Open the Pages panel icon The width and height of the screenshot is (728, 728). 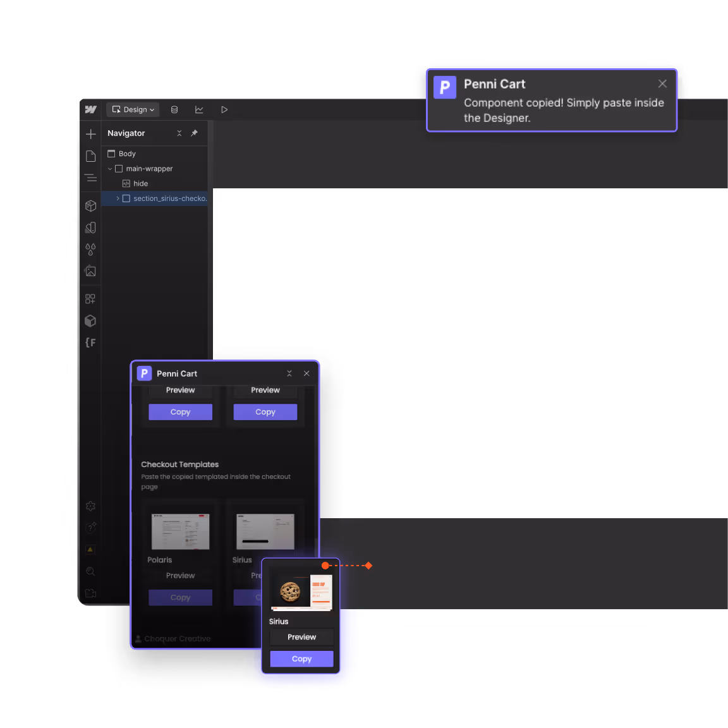point(90,156)
